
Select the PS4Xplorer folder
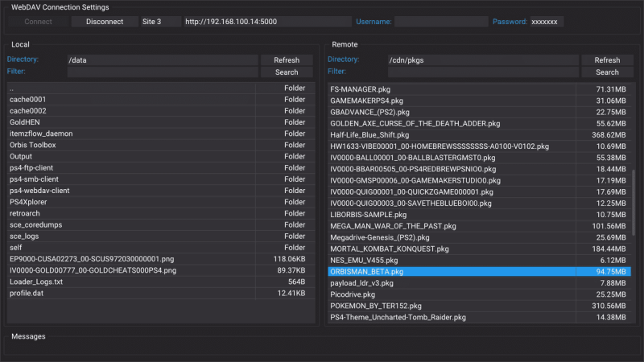click(x=161, y=202)
